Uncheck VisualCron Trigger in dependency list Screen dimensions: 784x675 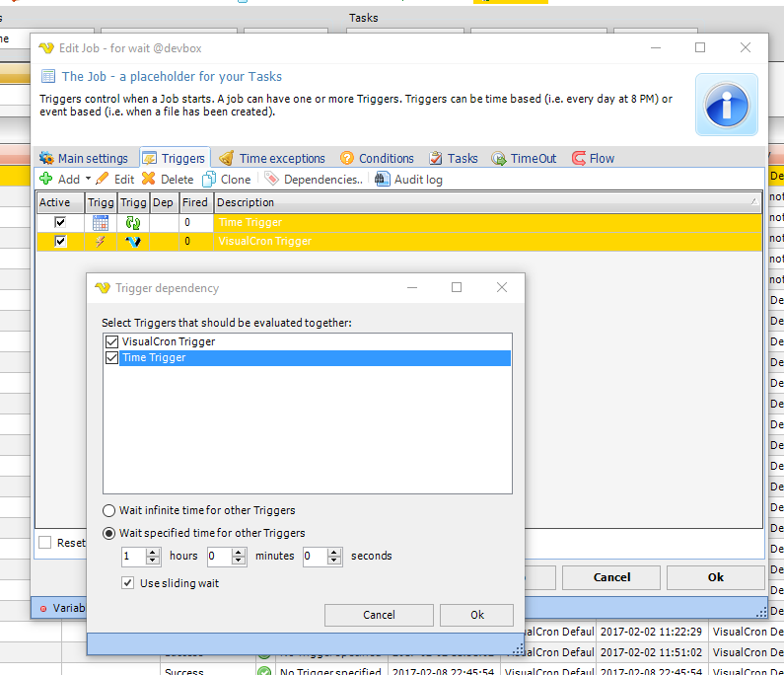pyautogui.click(x=111, y=342)
